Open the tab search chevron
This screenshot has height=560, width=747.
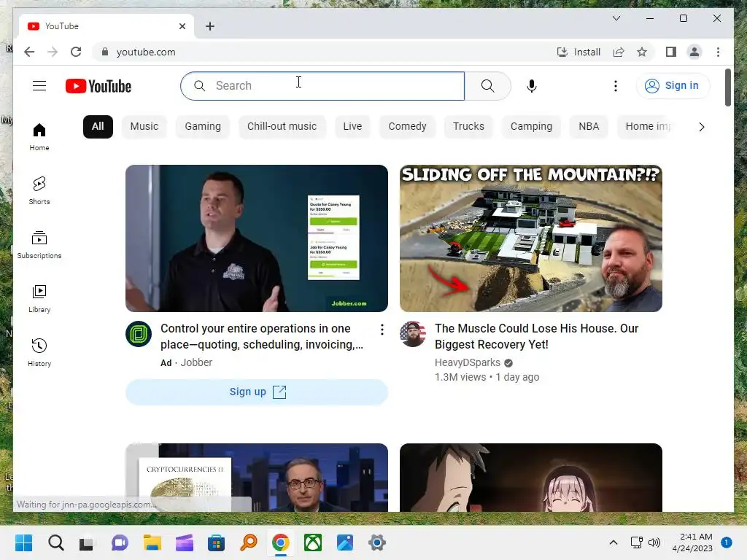coord(616,18)
